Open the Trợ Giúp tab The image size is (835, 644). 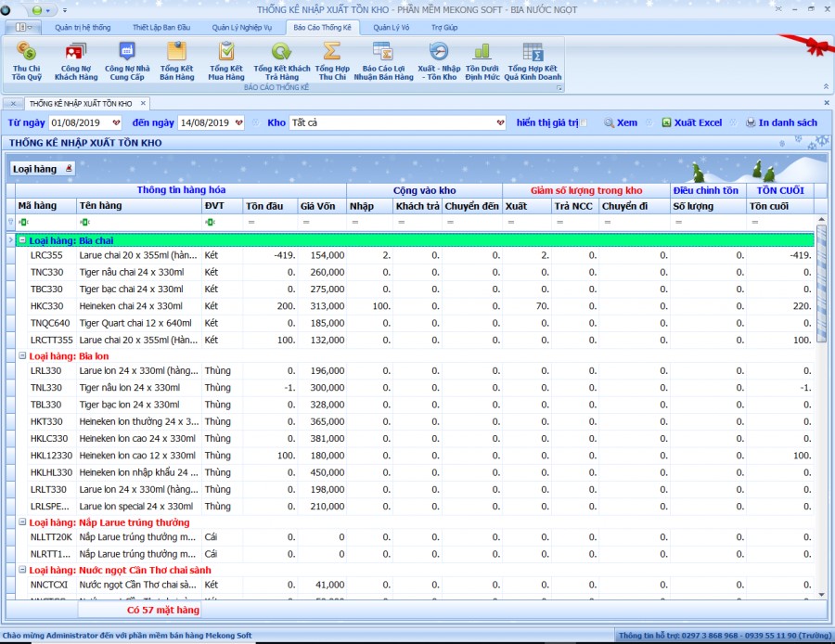coord(444,27)
